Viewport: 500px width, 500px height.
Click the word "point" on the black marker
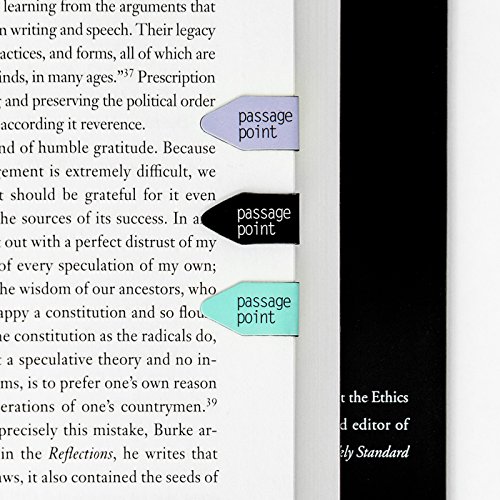pos(256,230)
